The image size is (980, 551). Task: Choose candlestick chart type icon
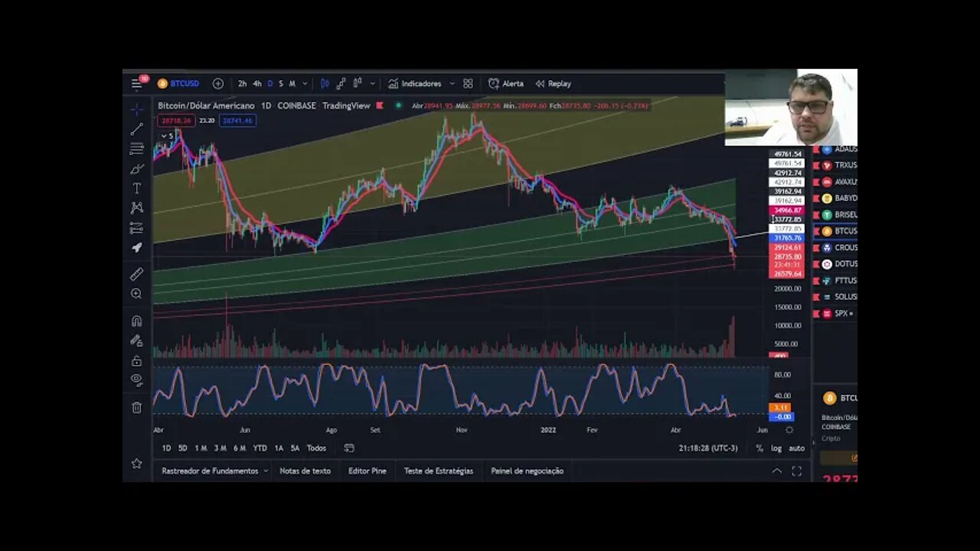[x=325, y=83]
